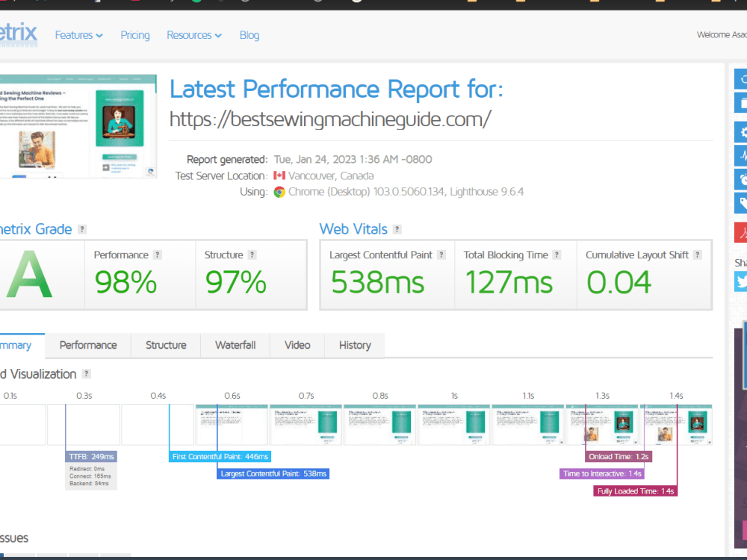Select the 1s filmstrip frame
747x560 pixels.
(453, 425)
